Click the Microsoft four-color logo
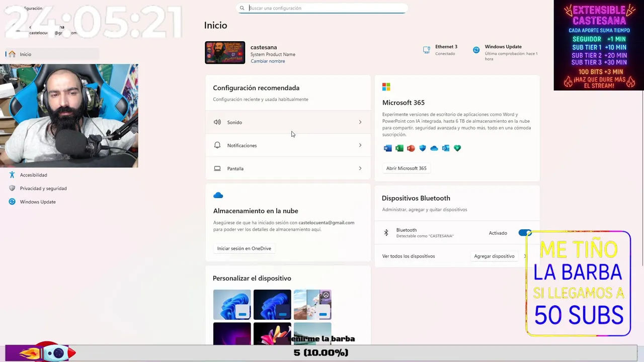 [386, 87]
